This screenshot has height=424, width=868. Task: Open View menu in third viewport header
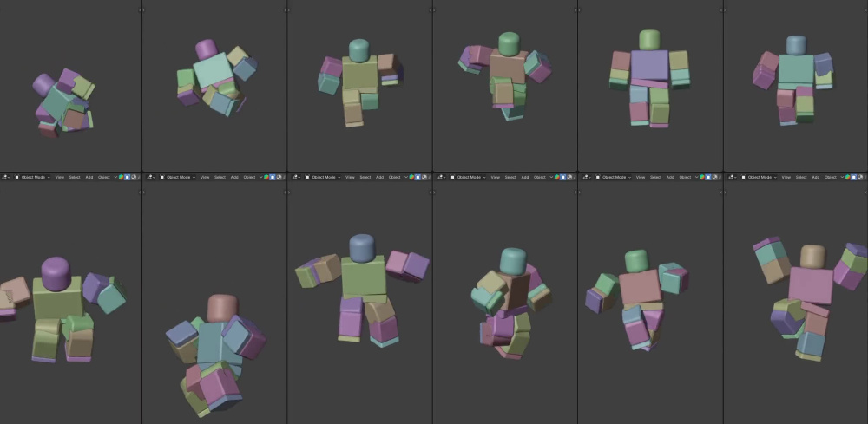coord(350,177)
